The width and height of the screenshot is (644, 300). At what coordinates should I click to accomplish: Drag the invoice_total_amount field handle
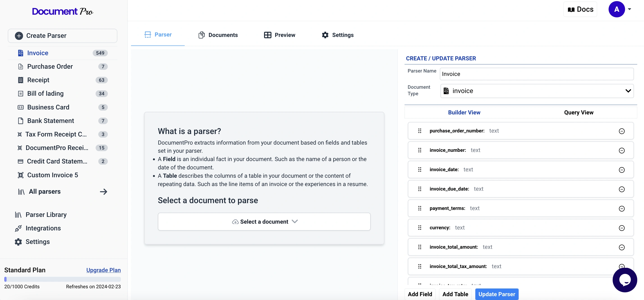click(x=420, y=247)
